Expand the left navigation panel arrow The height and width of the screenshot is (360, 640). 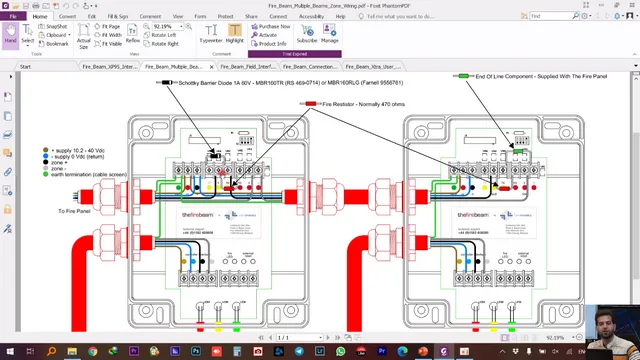(x=11, y=77)
